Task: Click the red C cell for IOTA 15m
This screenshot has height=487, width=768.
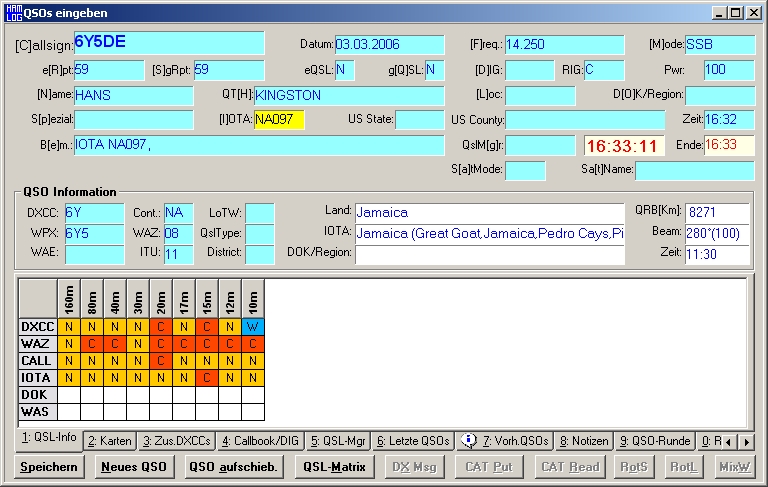Action: (x=207, y=377)
